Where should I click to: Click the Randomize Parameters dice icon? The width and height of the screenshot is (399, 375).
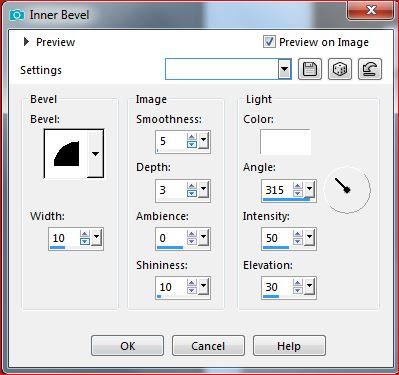[340, 69]
